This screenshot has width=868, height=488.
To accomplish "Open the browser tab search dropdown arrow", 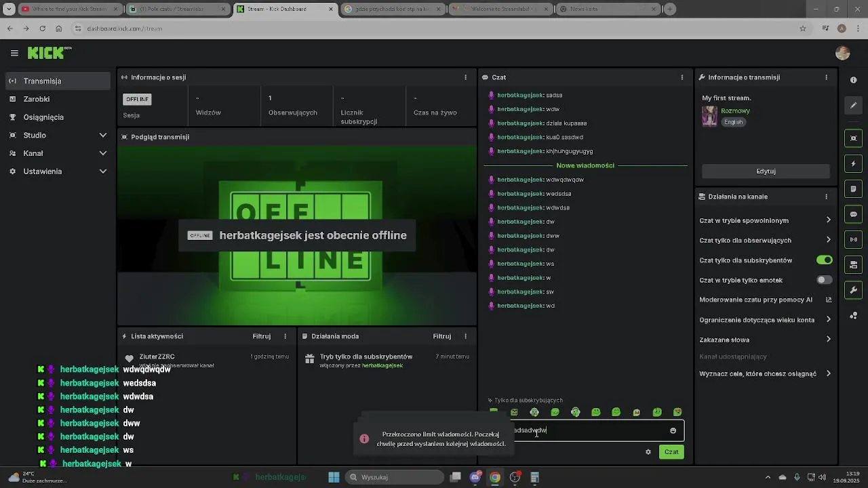I will click(x=9, y=9).
